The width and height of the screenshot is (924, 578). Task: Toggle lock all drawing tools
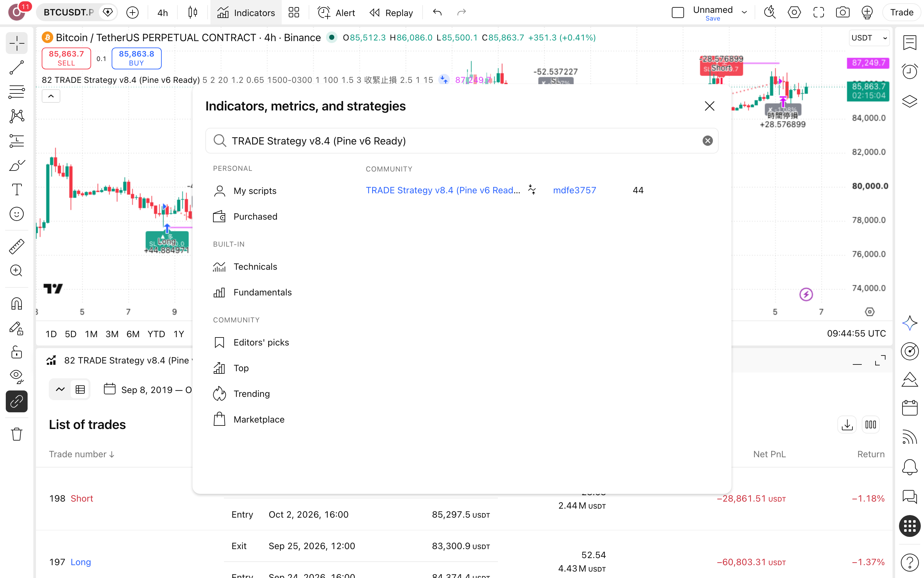[x=16, y=353]
